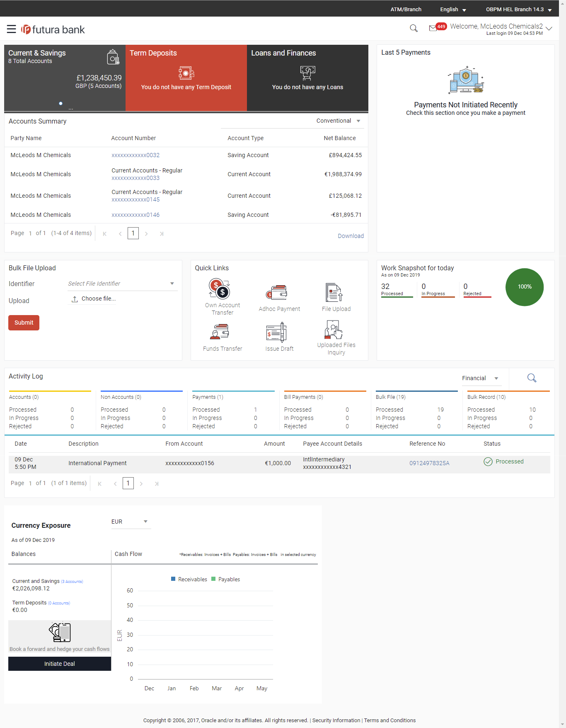Go to previous page in Activity Log
This screenshot has width=566, height=728.
point(115,483)
